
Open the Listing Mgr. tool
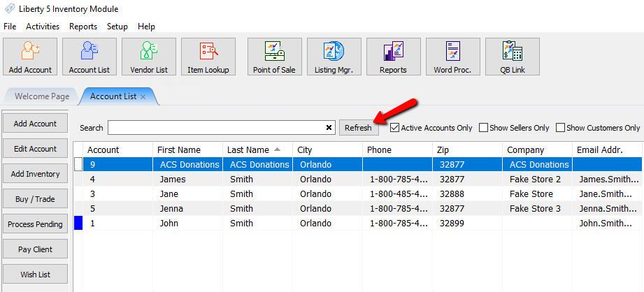[x=334, y=57]
